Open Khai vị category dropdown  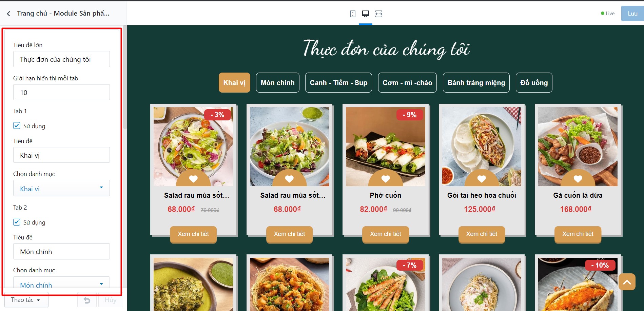tap(61, 188)
